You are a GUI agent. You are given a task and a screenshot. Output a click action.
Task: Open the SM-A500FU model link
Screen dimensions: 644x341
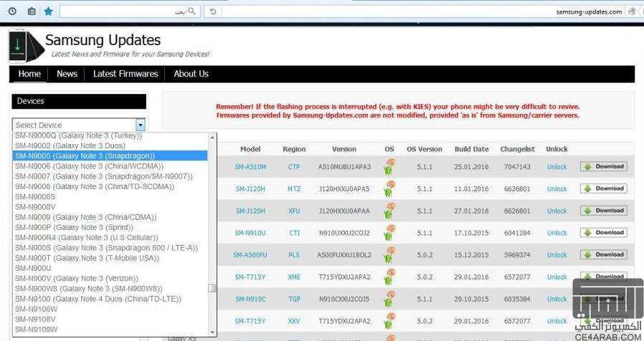click(250, 255)
